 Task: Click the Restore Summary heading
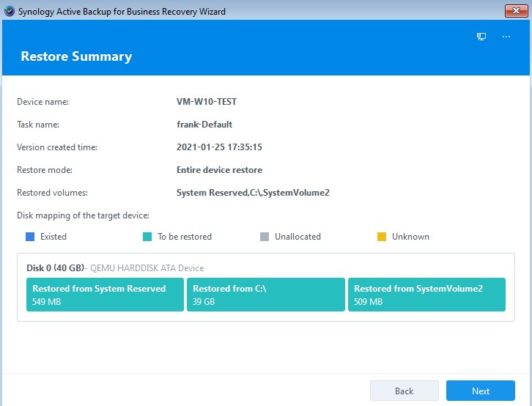(76, 56)
